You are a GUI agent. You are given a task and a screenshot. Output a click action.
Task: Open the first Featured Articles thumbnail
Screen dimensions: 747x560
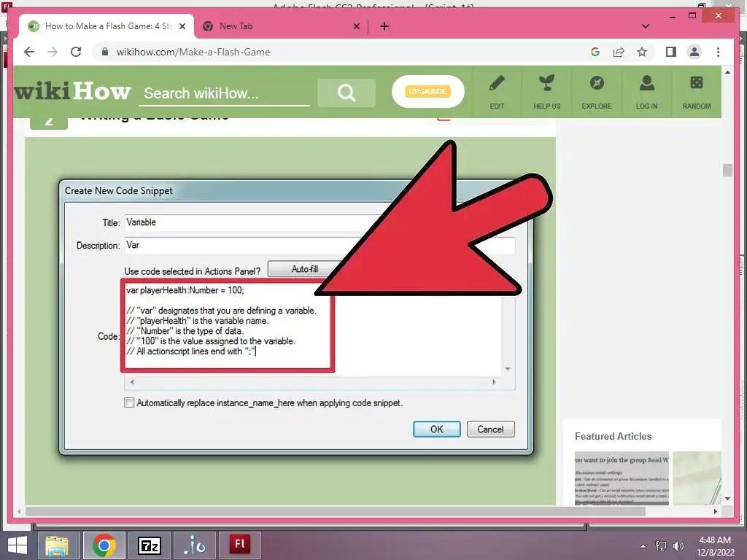click(x=622, y=478)
